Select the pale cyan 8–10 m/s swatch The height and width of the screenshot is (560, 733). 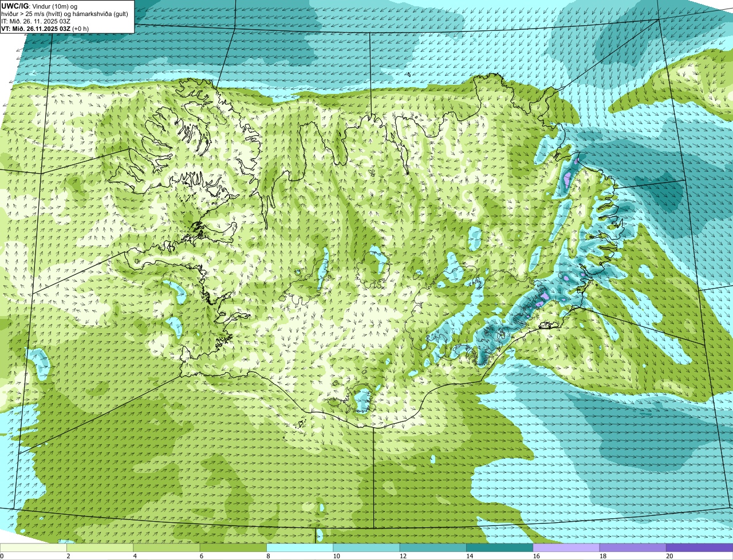point(300,548)
